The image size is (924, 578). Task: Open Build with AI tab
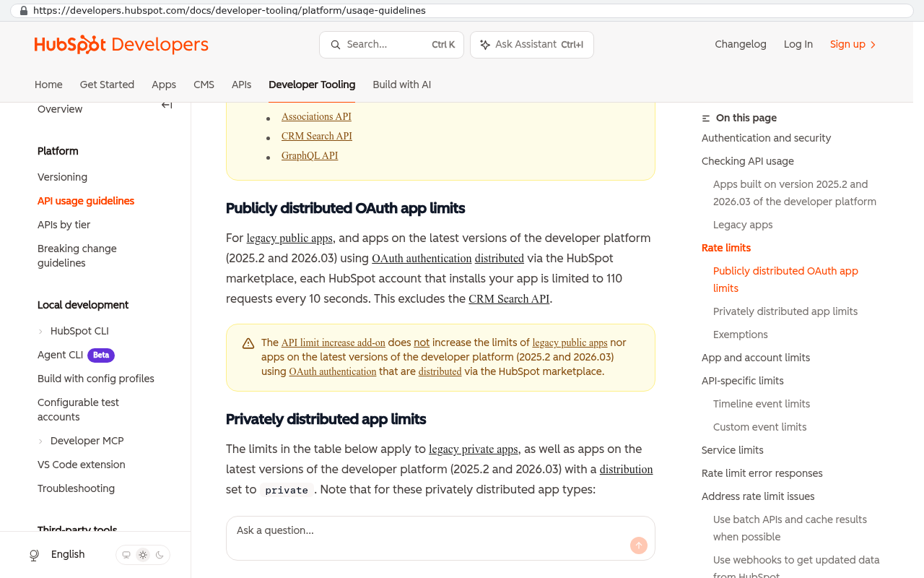[x=401, y=85]
